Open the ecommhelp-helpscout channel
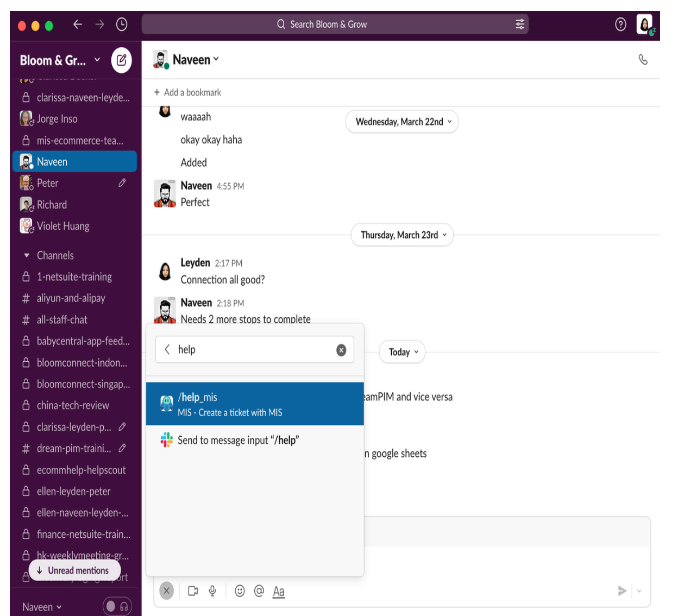This screenshot has height=616, width=690. pyautogui.click(x=74, y=470)
